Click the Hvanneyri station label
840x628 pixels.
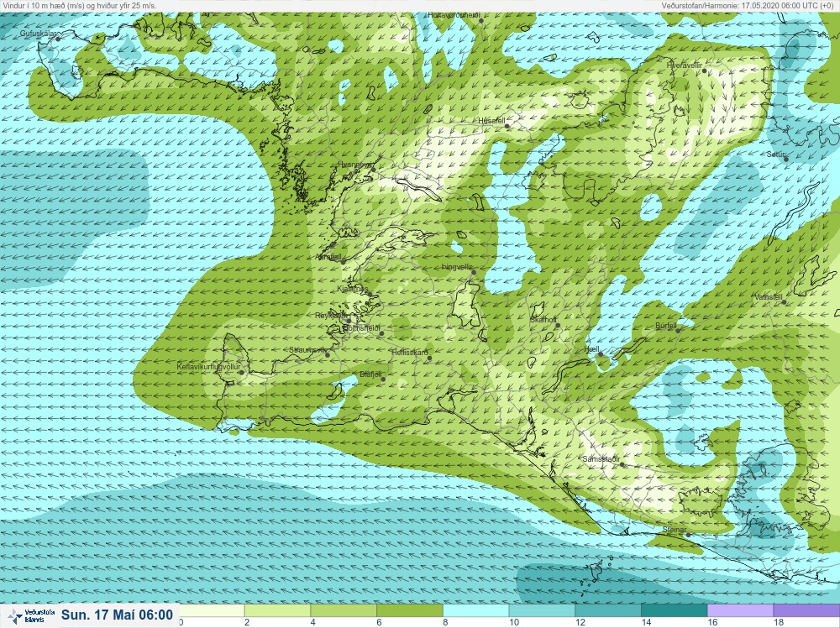(355, 165)
